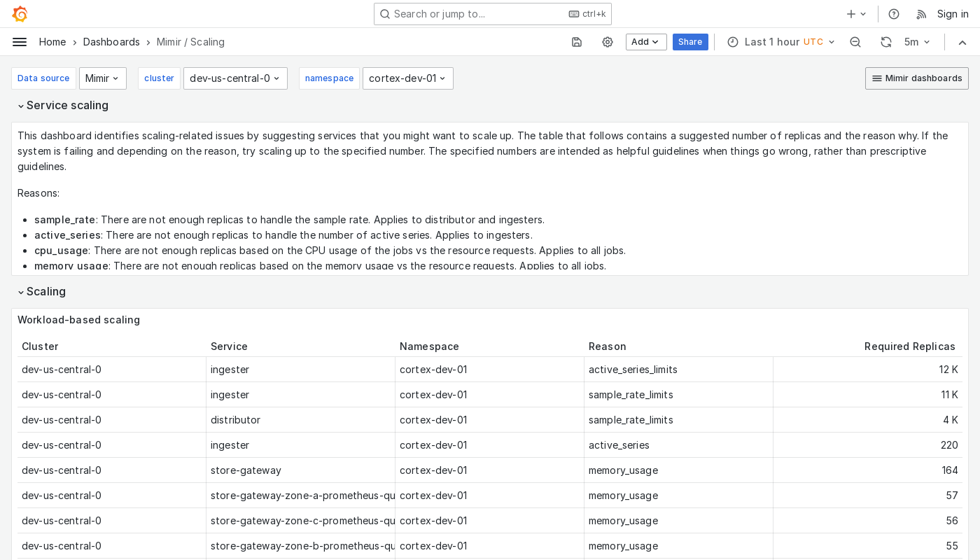Click the 55 required replicas value

coord(952,546)
